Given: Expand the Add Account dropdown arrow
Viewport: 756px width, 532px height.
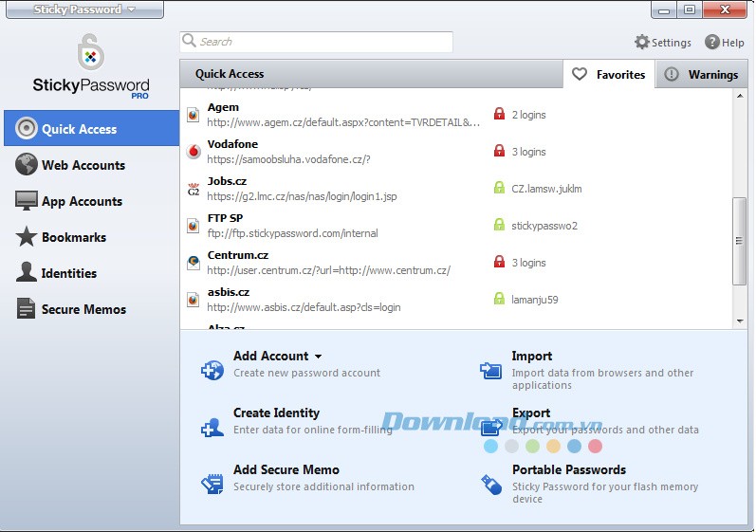Looking at the screenshot, I should click(318, 357).
